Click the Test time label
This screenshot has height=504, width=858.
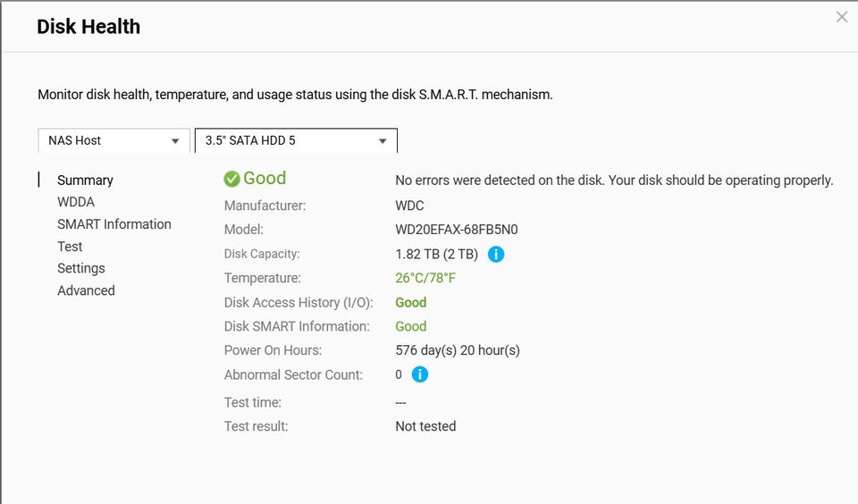pos(253,402)
